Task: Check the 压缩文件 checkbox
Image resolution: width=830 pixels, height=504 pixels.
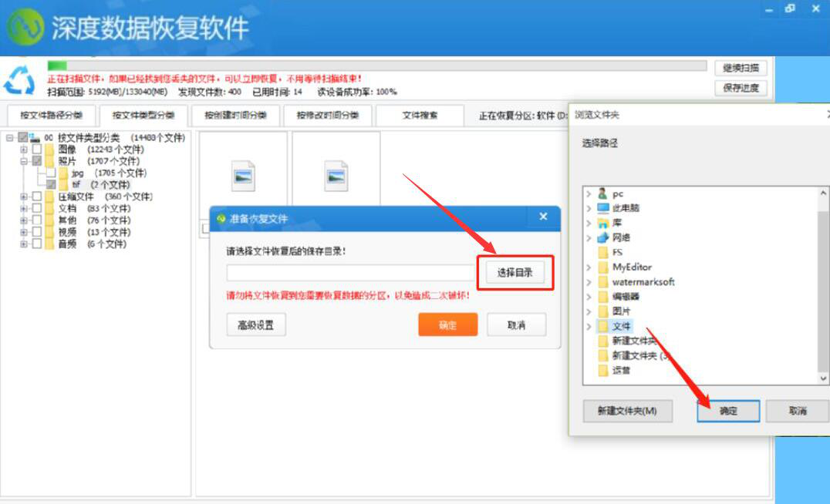Action: 36,197
